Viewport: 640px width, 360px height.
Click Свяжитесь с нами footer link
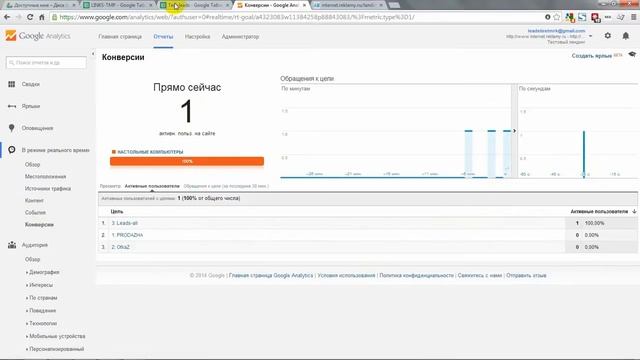480,276
